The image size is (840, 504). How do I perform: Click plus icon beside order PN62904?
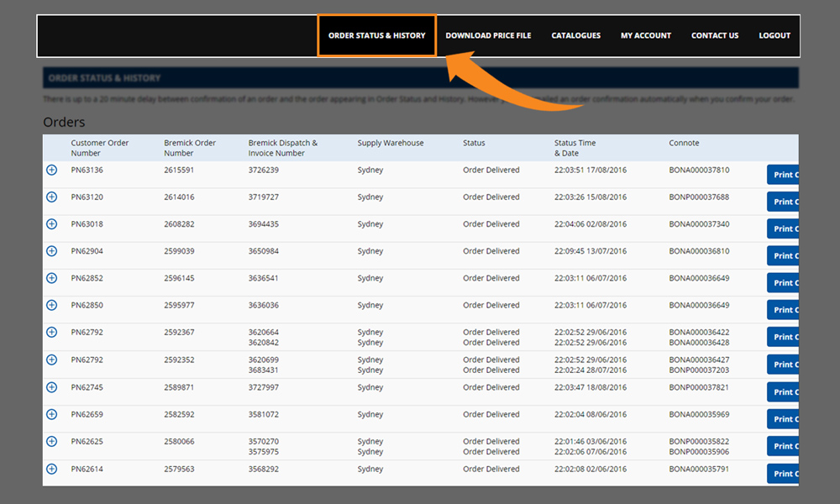tap(51, 251)
